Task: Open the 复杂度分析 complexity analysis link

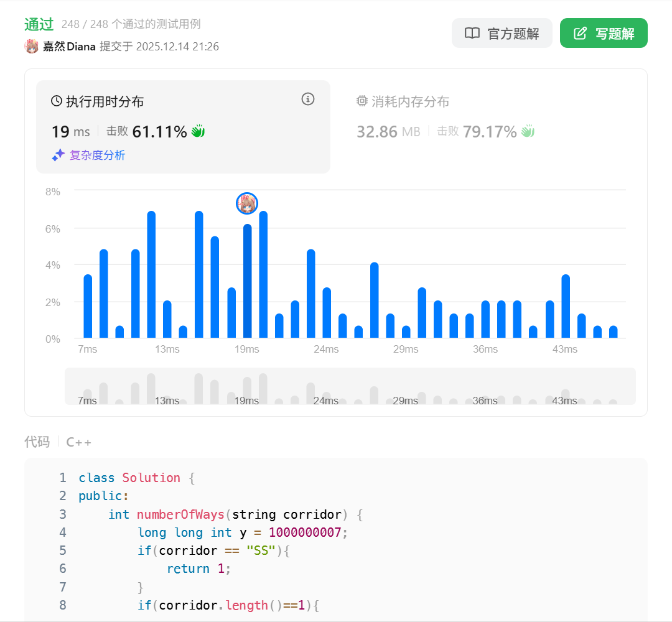Action: pyautogui.click(x=97, y=155)
